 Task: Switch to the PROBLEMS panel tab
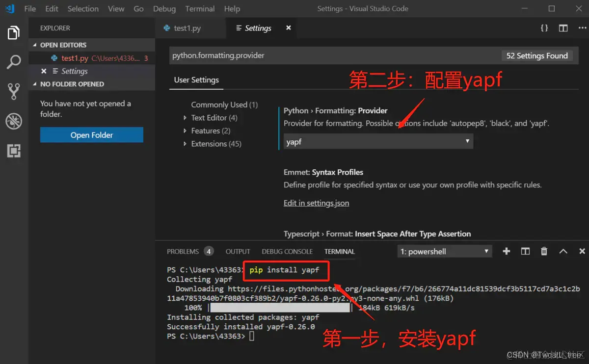click(x=183, y=251)
